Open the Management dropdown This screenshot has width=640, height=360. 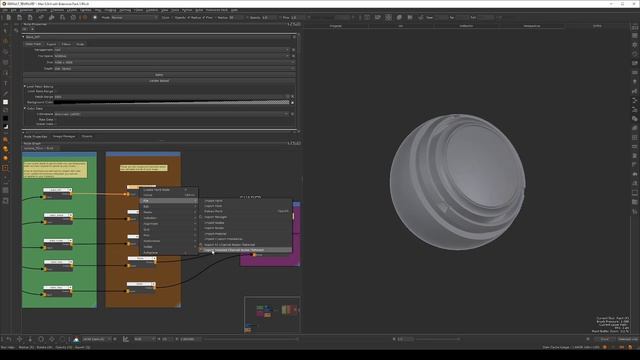171,50
